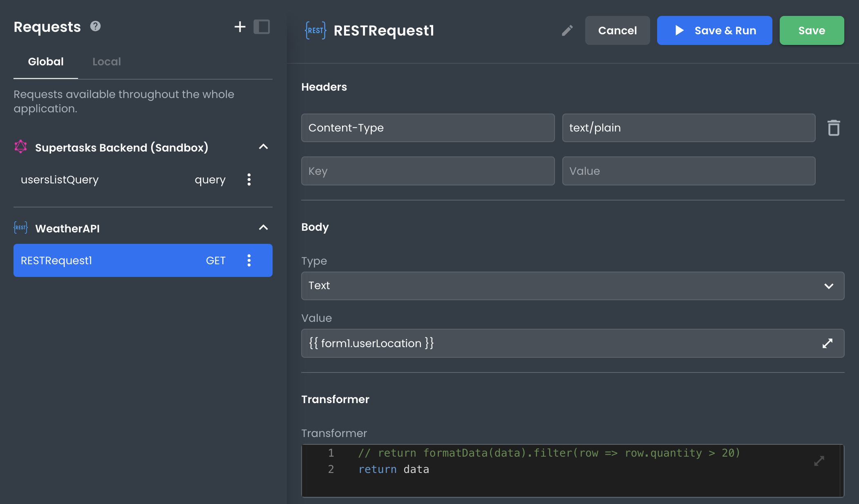Click pencil icon to rename RESTRequest1
859x504 pixels.
point(567,31)
